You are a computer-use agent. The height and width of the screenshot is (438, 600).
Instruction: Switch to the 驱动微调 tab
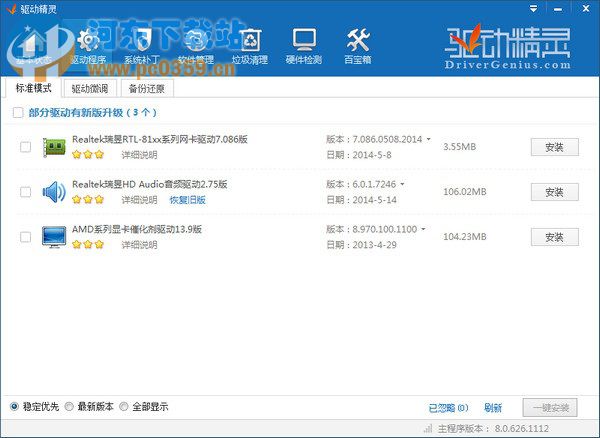coord(90,89)
